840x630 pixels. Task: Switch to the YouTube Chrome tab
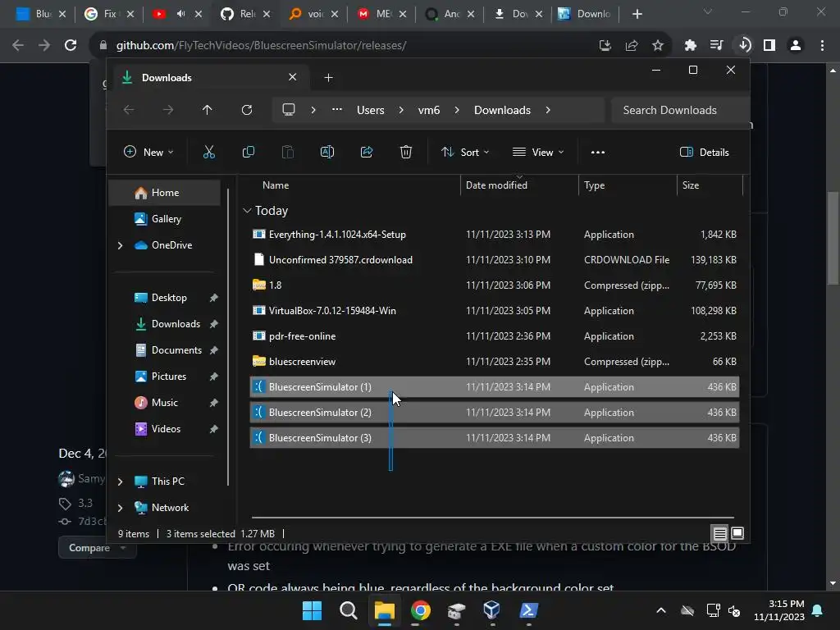(x=176, y=14)
